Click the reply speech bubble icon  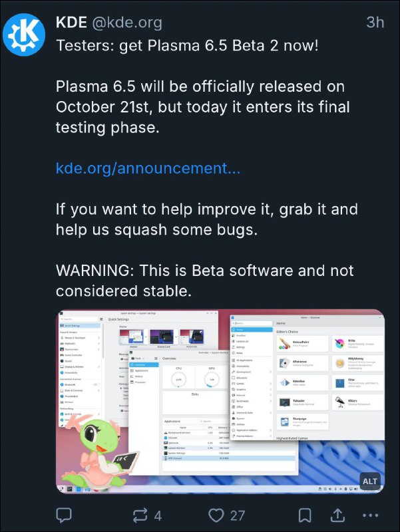[63, 515]
